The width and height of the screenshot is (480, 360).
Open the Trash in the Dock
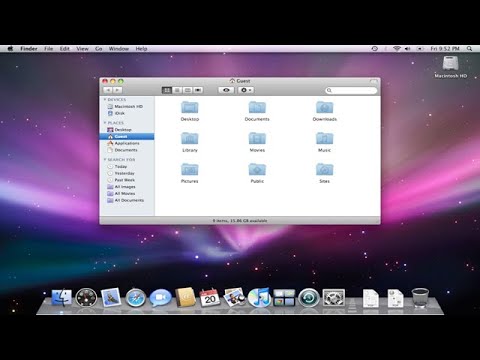click(x=420, y=297)
